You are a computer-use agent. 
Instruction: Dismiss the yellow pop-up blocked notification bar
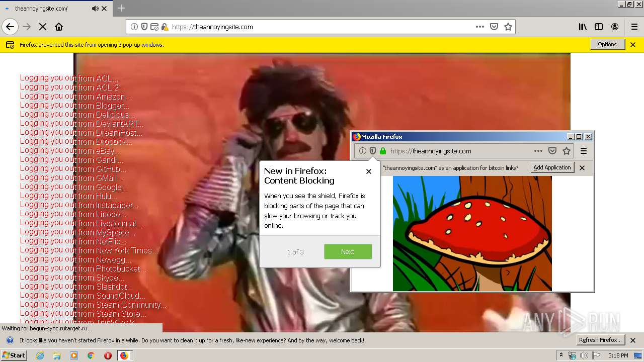coord(633,45)
